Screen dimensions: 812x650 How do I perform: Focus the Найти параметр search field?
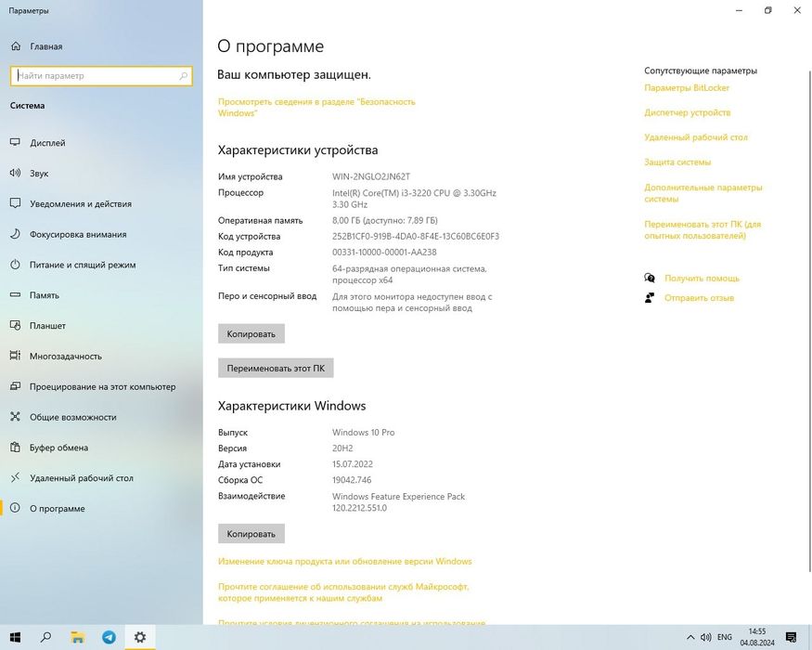click(101, 75)
